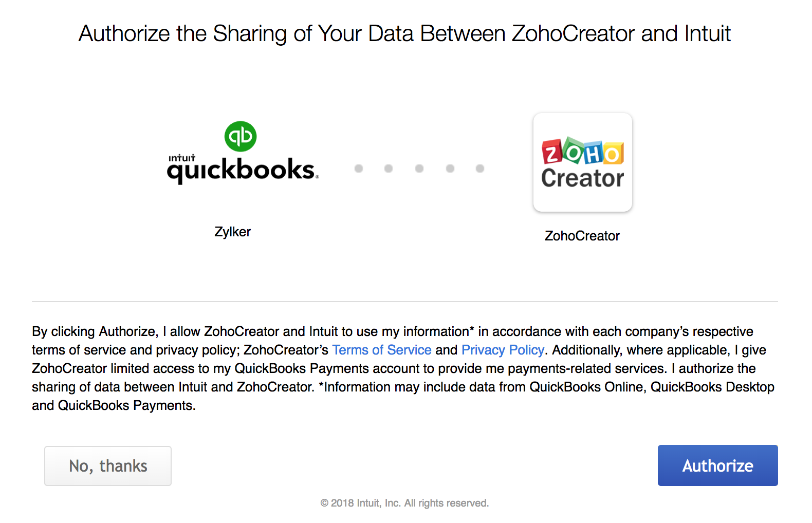Open ZohoCreator's Terms of Service link
This screenshot has width=812, height=523.
(381, 350)
